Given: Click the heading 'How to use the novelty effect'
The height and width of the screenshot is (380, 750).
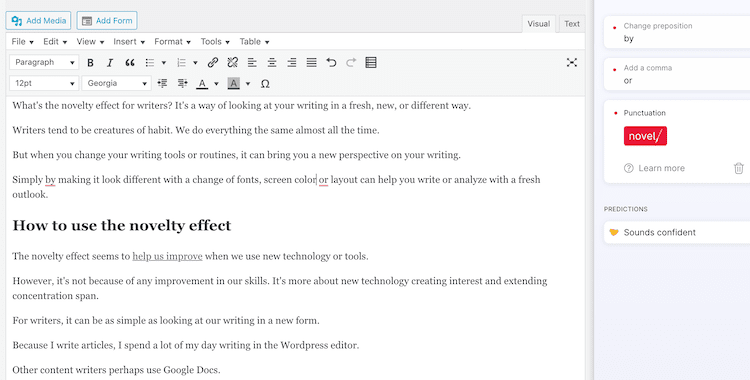Looking at the screenshot, I should pyautogui.click(x=122, y=225).
